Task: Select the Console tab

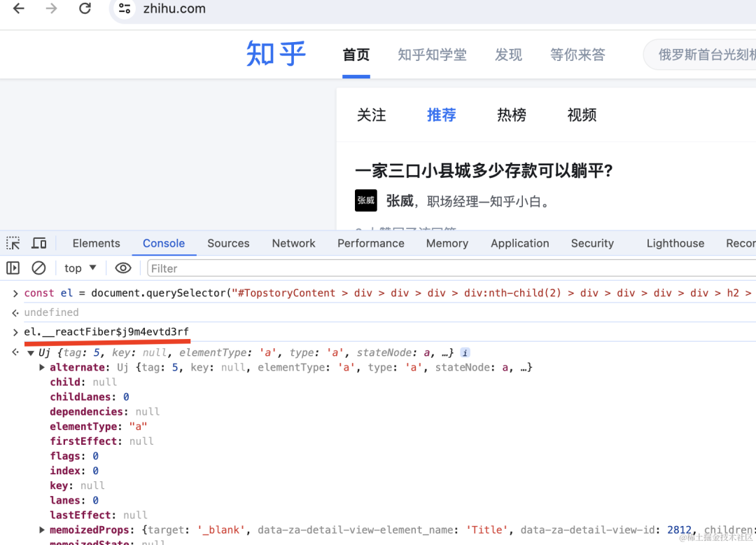Action: [163, 243]
